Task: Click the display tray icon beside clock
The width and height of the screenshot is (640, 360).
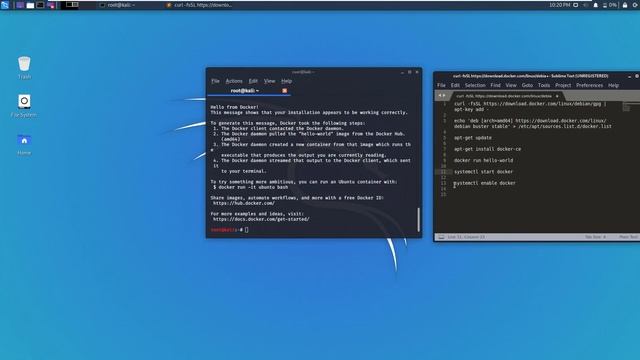Action: point(576,5)
